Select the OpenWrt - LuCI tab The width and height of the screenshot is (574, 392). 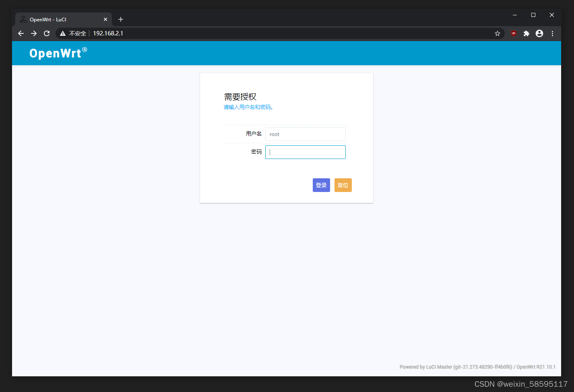[x=64, y=19]
